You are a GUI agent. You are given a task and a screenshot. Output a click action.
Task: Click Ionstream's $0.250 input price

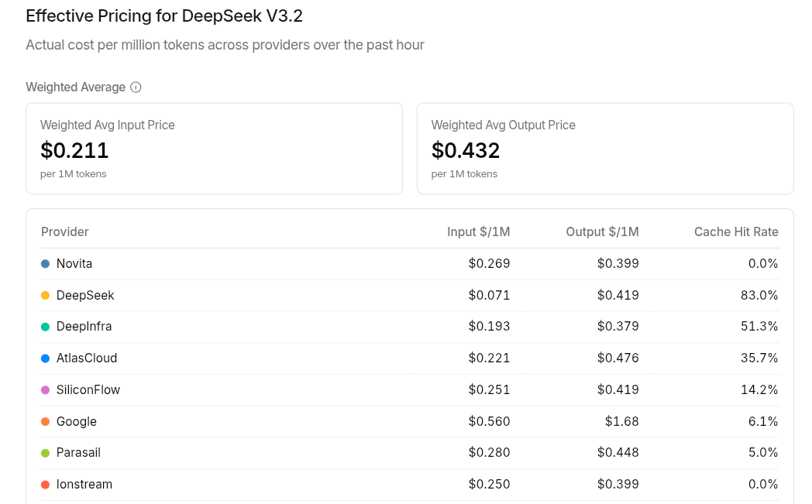490,485
